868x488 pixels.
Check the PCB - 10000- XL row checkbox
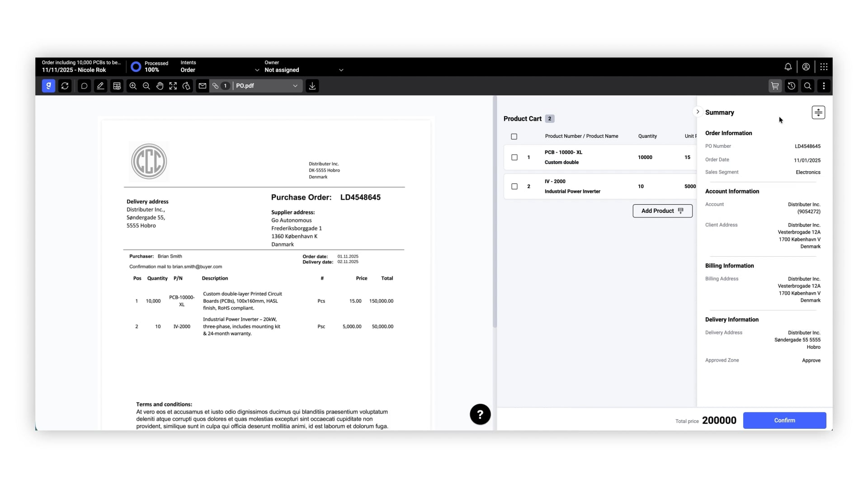[514, 158]
